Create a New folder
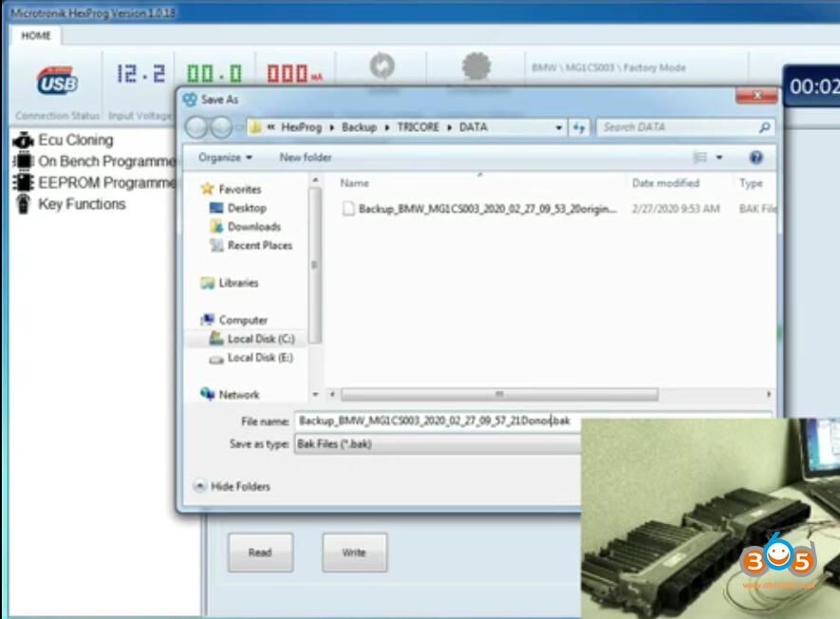The image size is (840, 619). click(306, 158)
